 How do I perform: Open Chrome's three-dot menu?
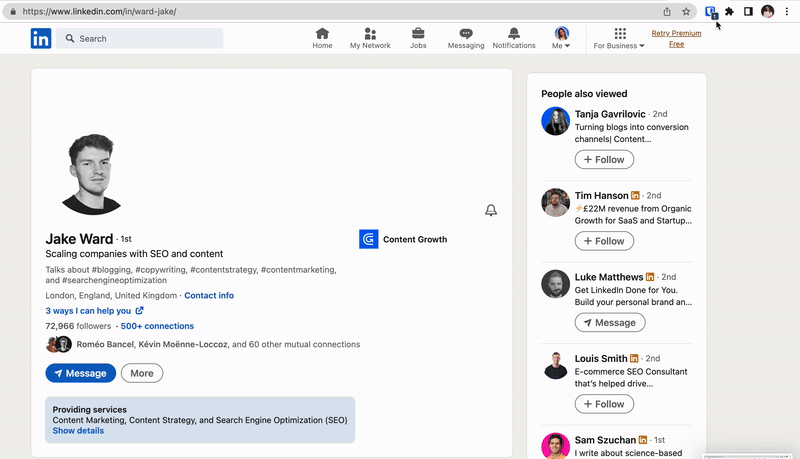pyautogui.click(x=787, y=12)
